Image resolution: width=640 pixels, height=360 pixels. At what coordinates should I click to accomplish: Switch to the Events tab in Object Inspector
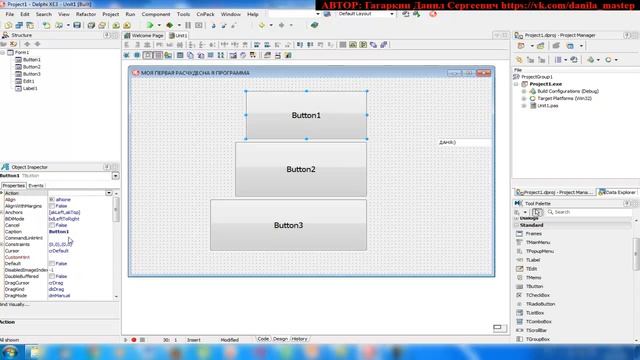pyautogui.click(x=36, y=186)
